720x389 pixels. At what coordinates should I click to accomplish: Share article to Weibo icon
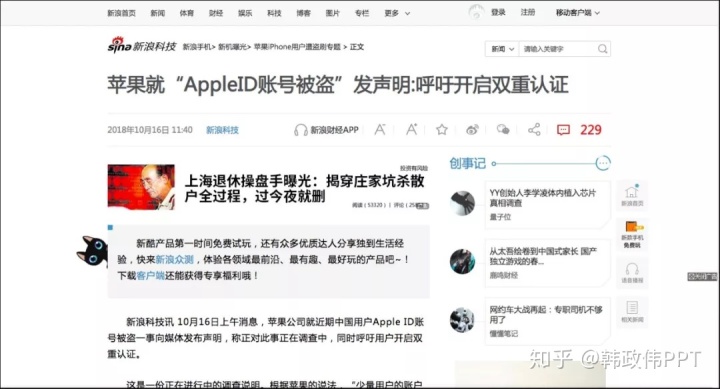[x=472, y=130]
